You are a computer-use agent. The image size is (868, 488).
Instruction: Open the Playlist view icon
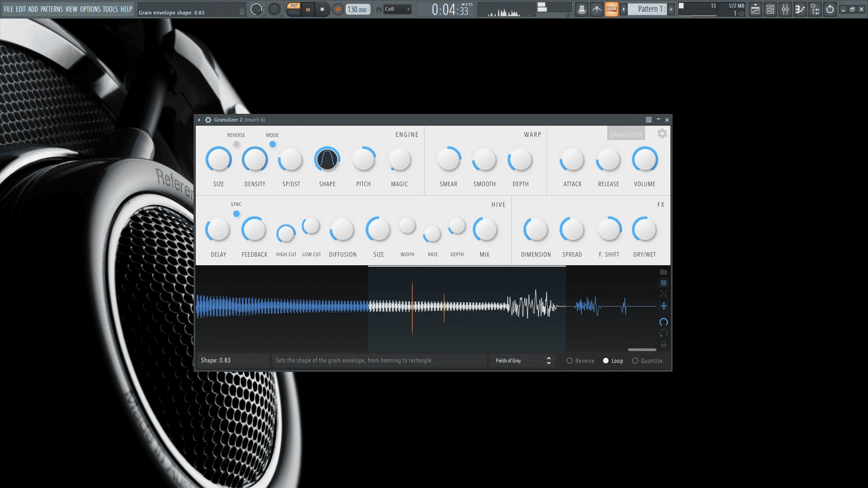click(755, 9)
